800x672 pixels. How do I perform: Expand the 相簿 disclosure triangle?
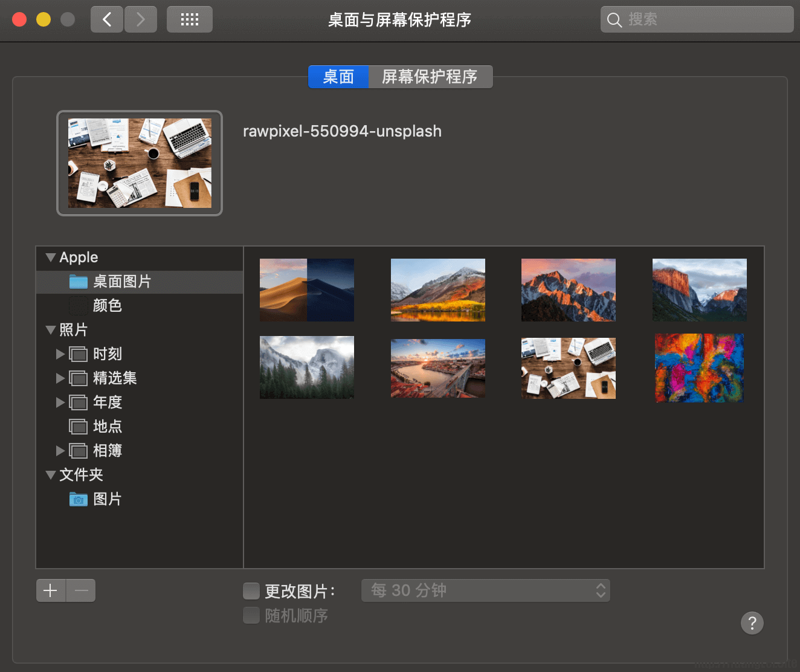tap(60, 451)
